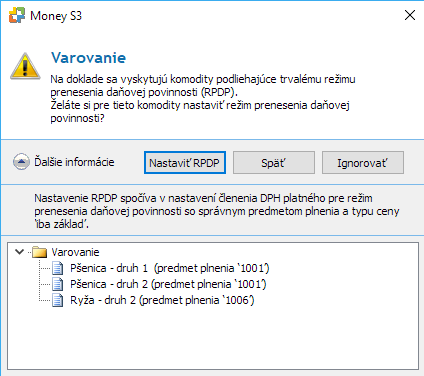Screen dimensions: 424x376
Task: Collapse the Ďalšie informácie section arrow
Action: coord(21,162)
